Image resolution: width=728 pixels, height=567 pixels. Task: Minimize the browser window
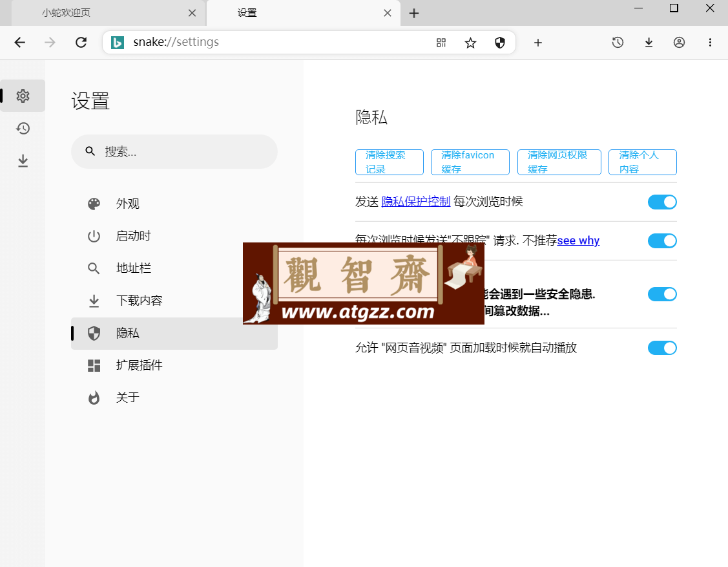(x=638, y=8)
